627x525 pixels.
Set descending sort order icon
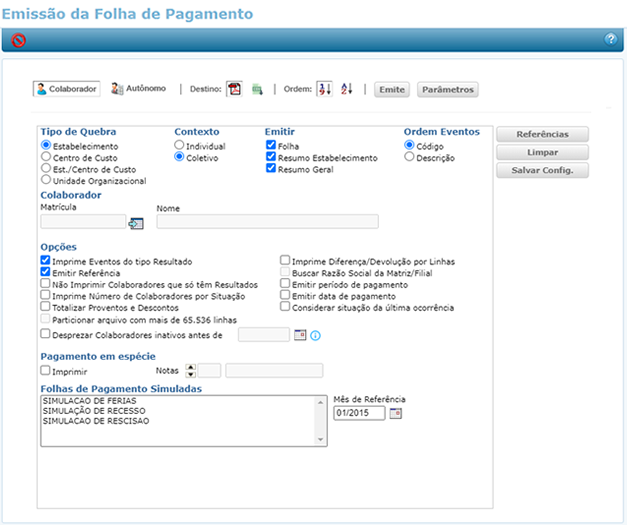tap(346, 89)
